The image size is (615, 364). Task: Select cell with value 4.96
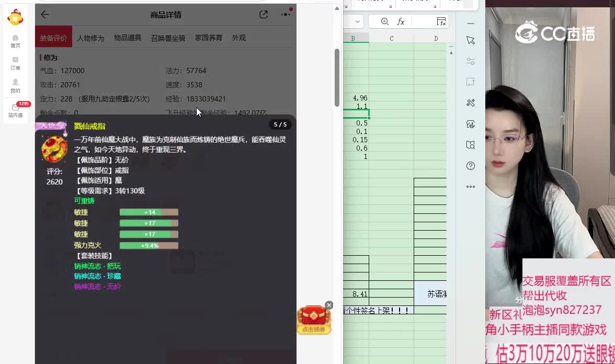pyautogui.click(x=356, y=98)
